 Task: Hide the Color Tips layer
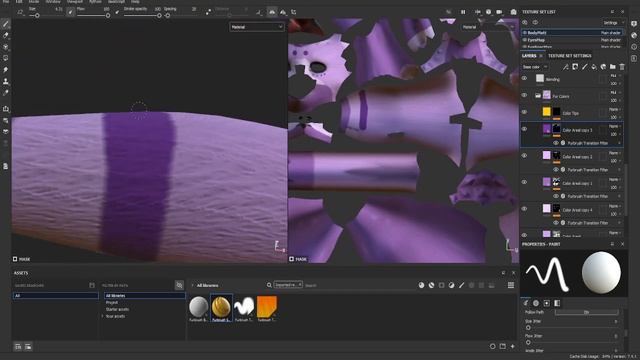[524, 112]
